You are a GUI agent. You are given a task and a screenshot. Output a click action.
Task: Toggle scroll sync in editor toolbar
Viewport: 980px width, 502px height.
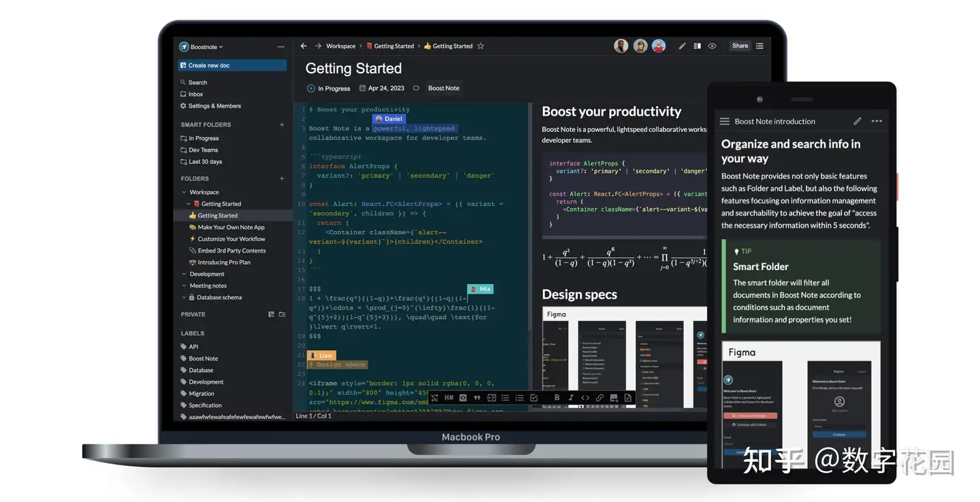[435, 398]
